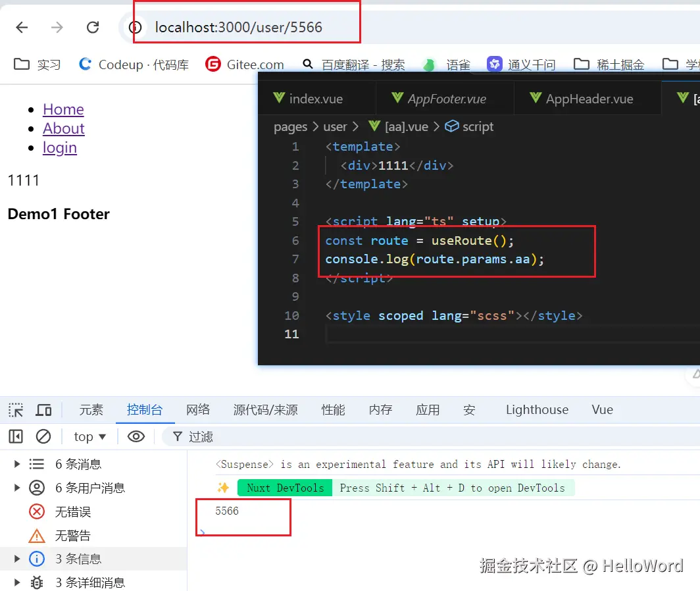Follow the About link on the page
The image size is (700, 591).
click(63, 128)
